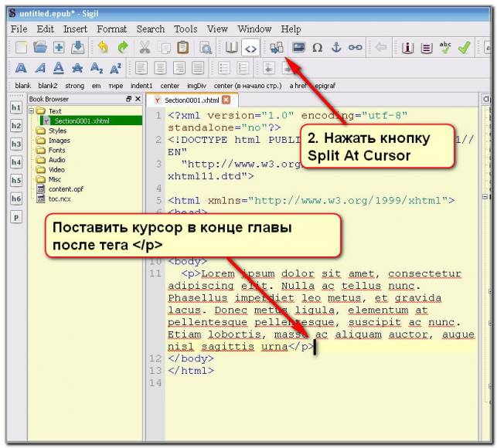Apply heading h3 style
Viewport: 497px width, 448px height.
click(x=16, y=144)
